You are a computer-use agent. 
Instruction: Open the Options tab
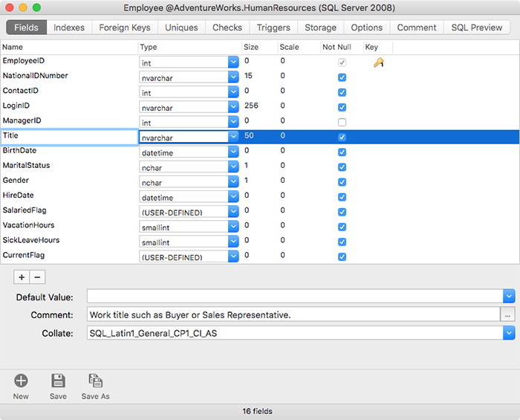pos(367,28)
